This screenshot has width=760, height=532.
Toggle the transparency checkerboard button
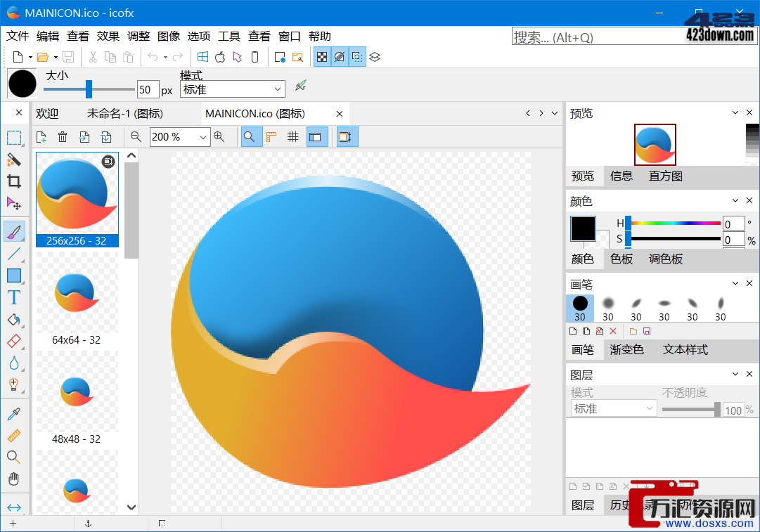[x=322, y=57]
